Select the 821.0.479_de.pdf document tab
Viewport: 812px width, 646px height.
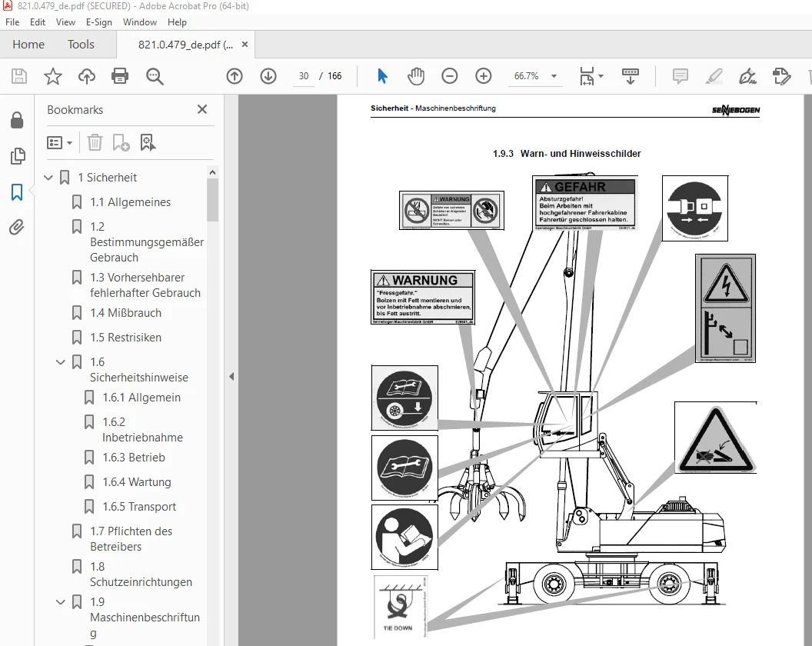tap(185, 45)
